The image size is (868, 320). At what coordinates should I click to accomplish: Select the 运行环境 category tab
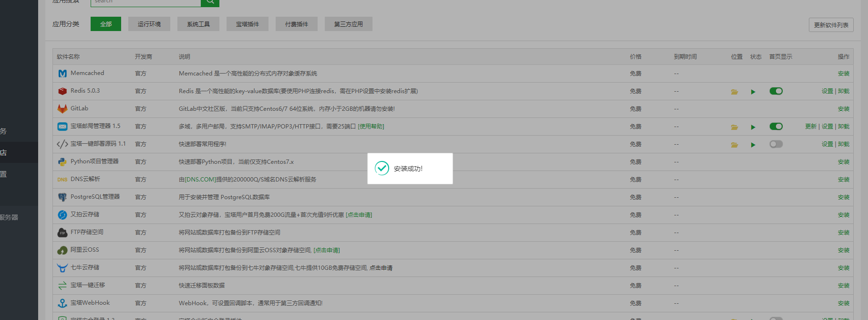point(149,24)
